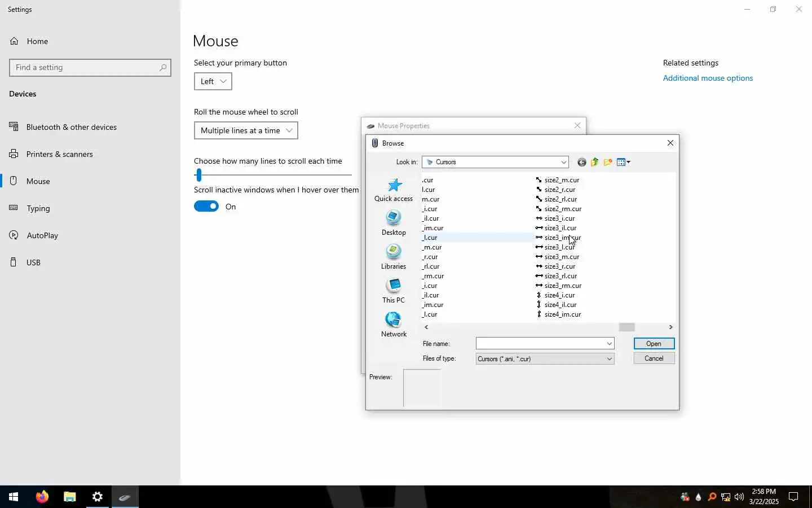Open the volume control in system tray
812x508 pixels.
pos(739,497)
